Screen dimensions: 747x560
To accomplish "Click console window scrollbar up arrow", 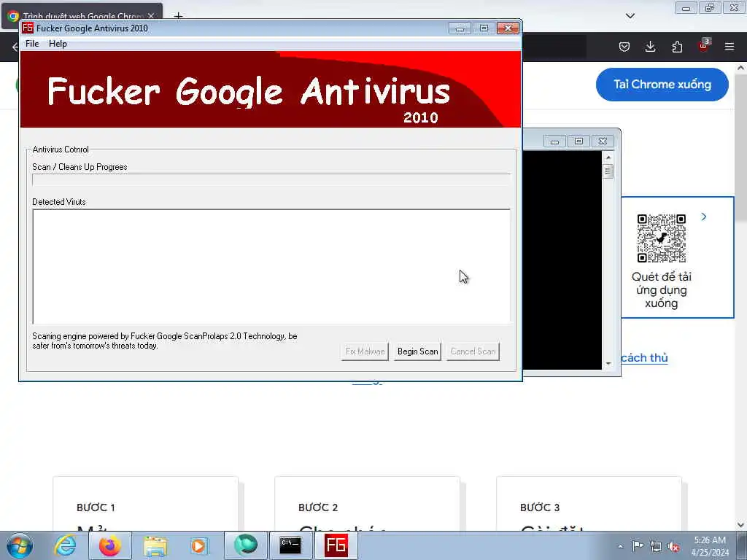I will click(x=608, y=157).
